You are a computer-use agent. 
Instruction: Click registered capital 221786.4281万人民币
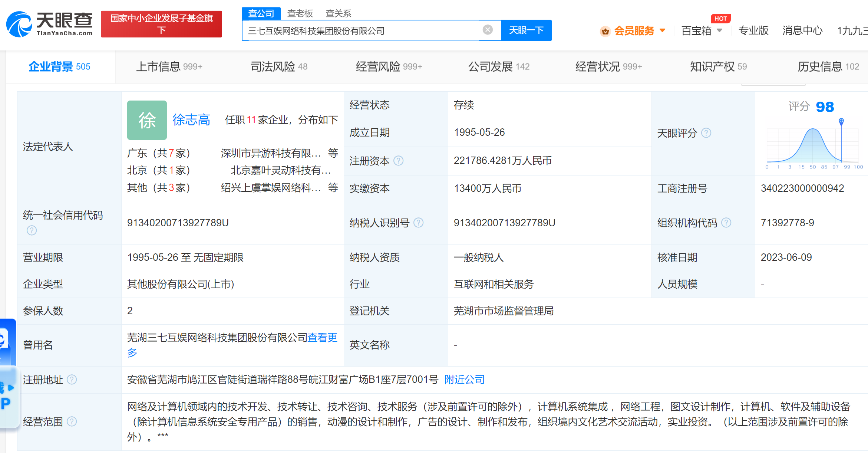(502, 161)
